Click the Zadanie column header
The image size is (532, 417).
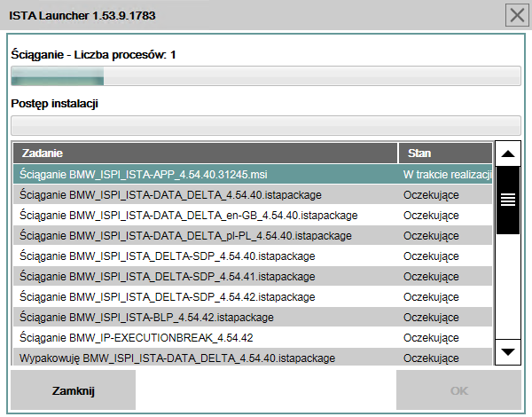pyautogui.click(x=206, y=153)
